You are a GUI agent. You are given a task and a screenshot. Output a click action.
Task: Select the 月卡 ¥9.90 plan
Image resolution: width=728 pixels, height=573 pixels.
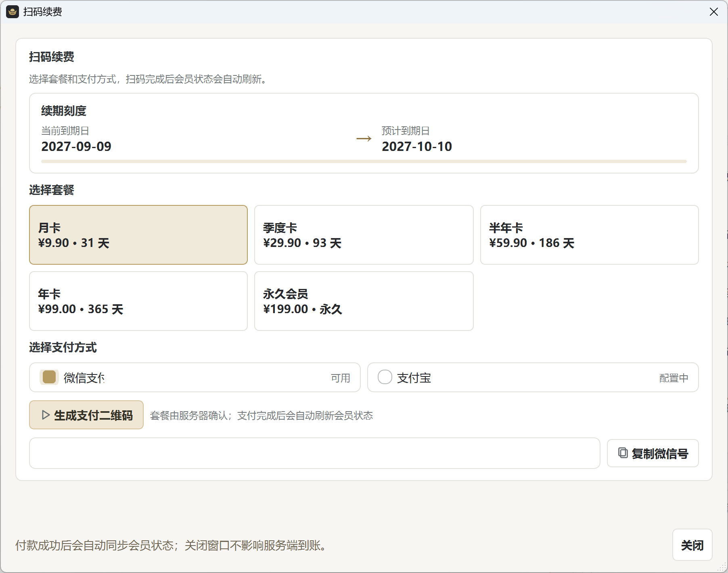[x=138, y=235]
